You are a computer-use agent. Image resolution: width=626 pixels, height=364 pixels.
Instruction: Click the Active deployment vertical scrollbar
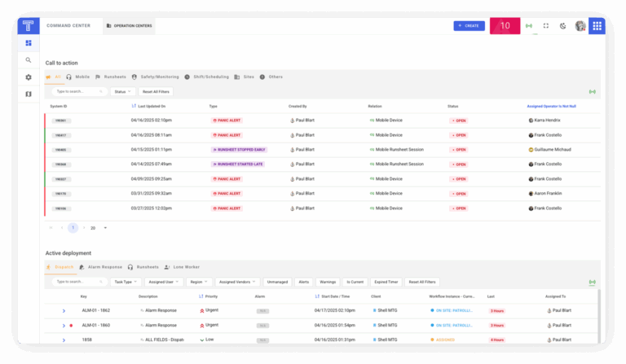pos(599,316)
